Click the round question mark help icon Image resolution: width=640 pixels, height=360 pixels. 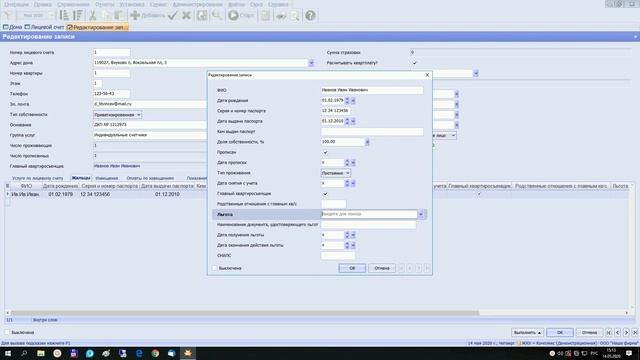(x=310, y=16)
